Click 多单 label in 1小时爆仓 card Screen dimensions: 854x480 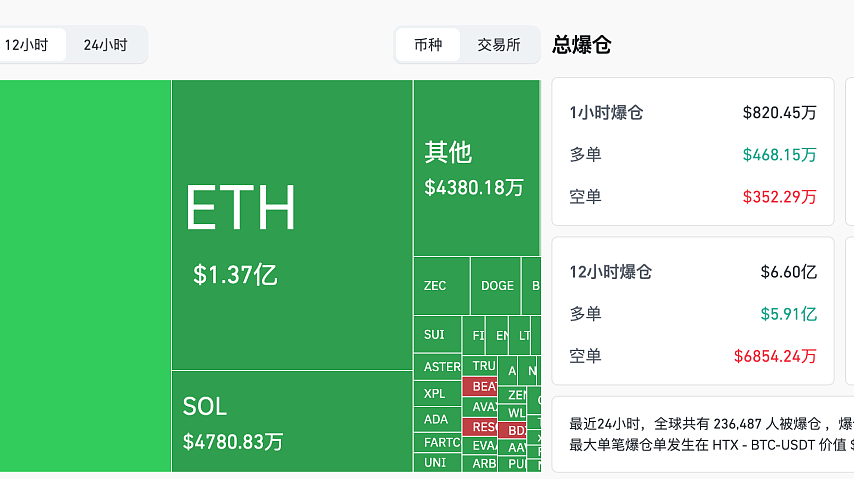pyautogui.click(x=585, y=155)
